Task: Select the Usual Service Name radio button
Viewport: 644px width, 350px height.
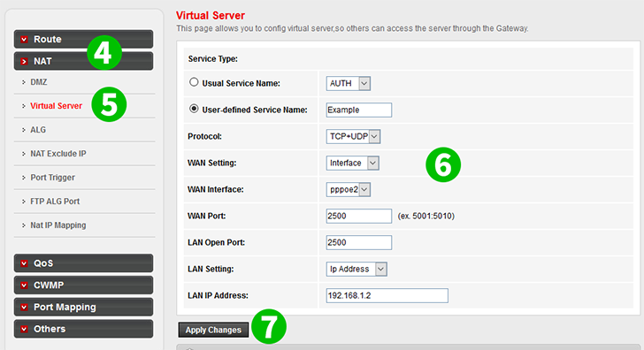Action: click(194, 82)
